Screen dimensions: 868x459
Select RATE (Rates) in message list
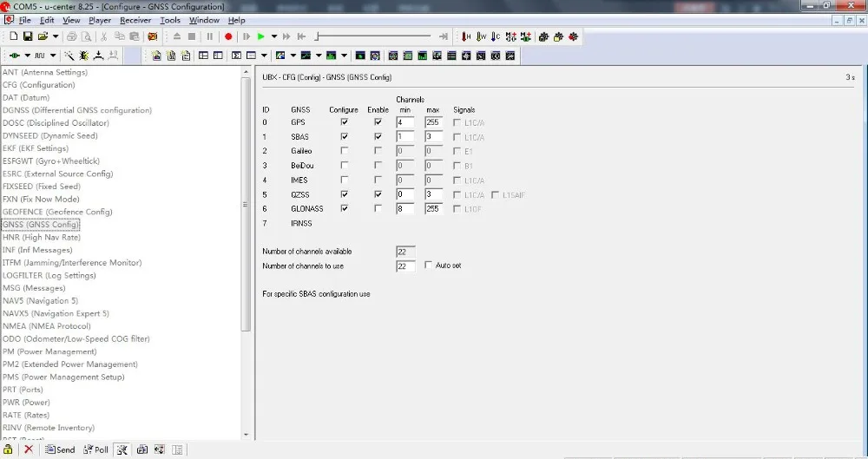point(26,416)
